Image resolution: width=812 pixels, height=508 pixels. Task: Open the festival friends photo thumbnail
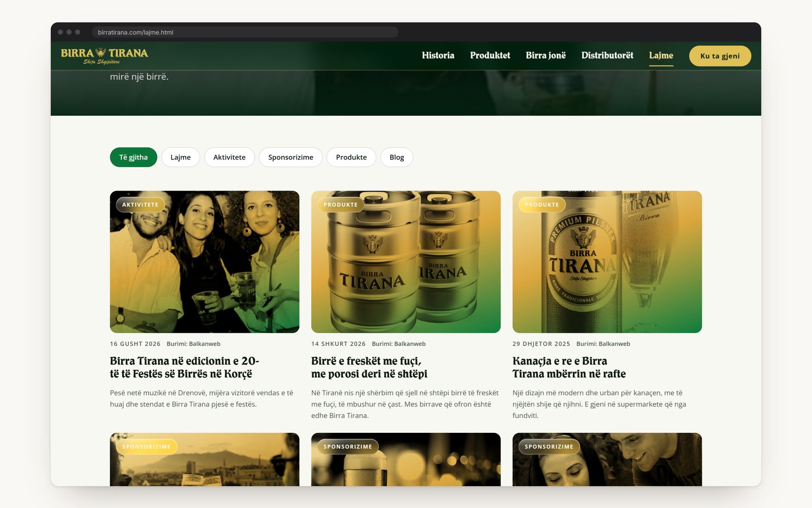[205, 262]
